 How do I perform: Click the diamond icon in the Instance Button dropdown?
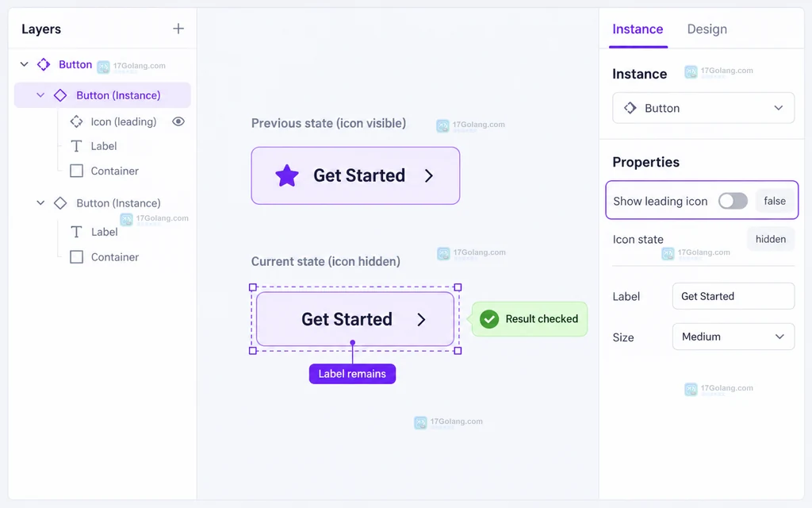[630, 108]
